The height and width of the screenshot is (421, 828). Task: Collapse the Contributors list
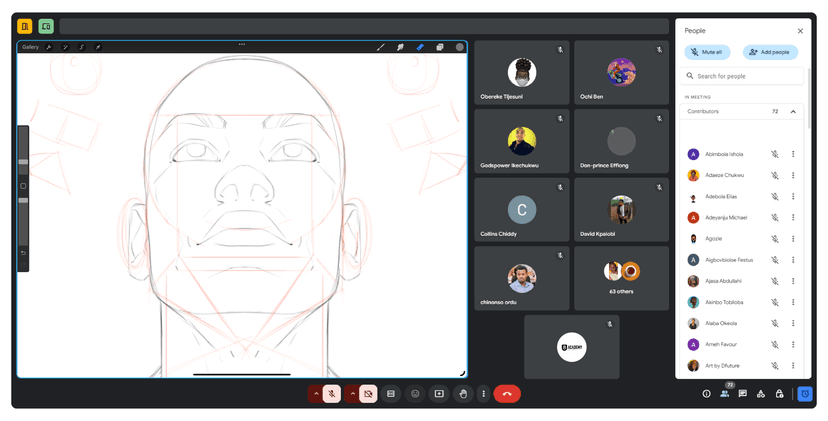[x=793, y=112]
